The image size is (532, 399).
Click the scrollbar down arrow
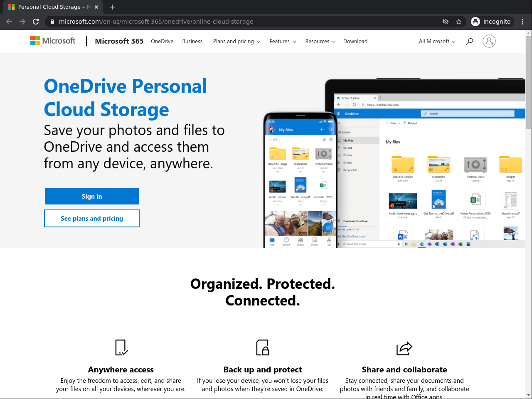point(528,395)
